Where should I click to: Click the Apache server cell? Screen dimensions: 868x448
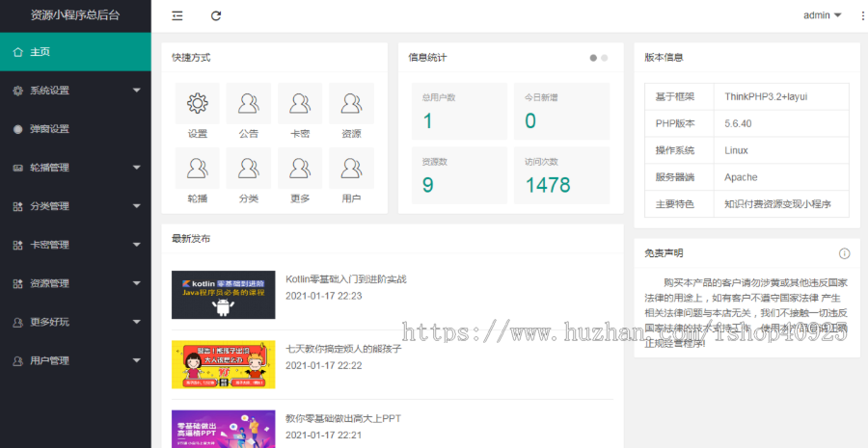pyautogui.click(x=781, y=177)
